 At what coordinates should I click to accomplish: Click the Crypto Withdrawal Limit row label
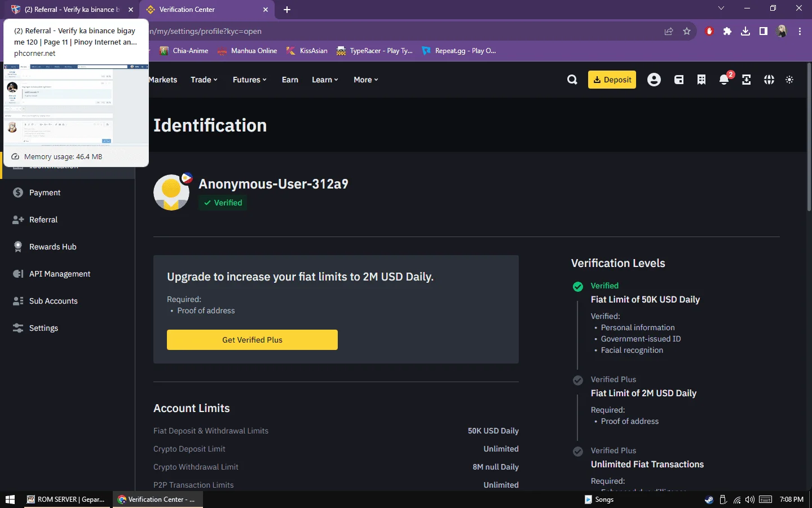(196, 467)
